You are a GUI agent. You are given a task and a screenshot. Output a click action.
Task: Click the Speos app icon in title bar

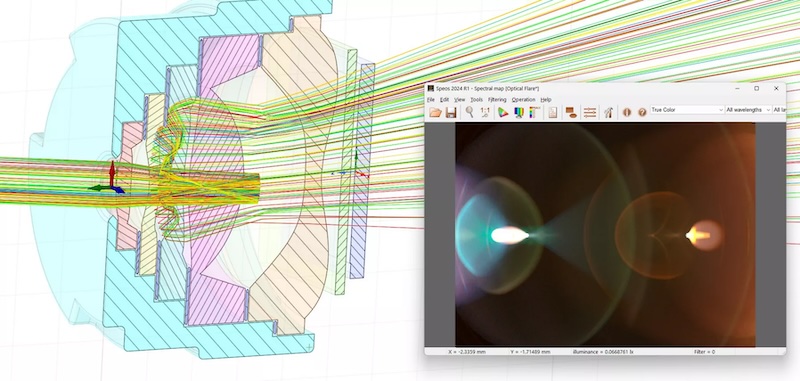431,88
